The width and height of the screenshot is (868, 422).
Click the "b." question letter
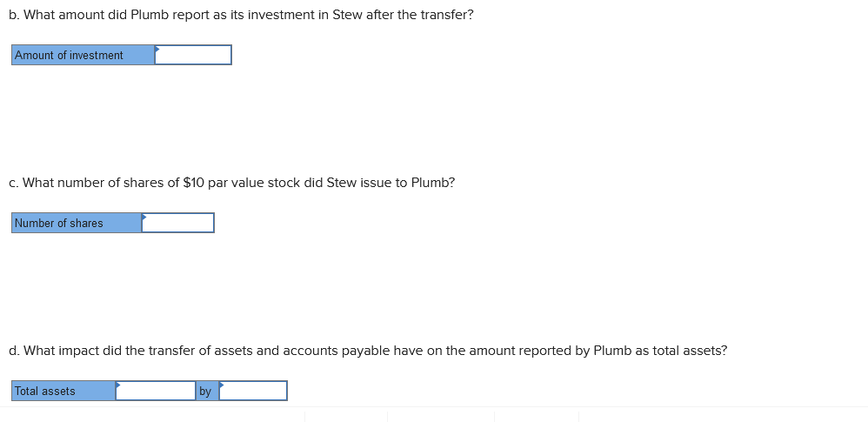[15, 15]
